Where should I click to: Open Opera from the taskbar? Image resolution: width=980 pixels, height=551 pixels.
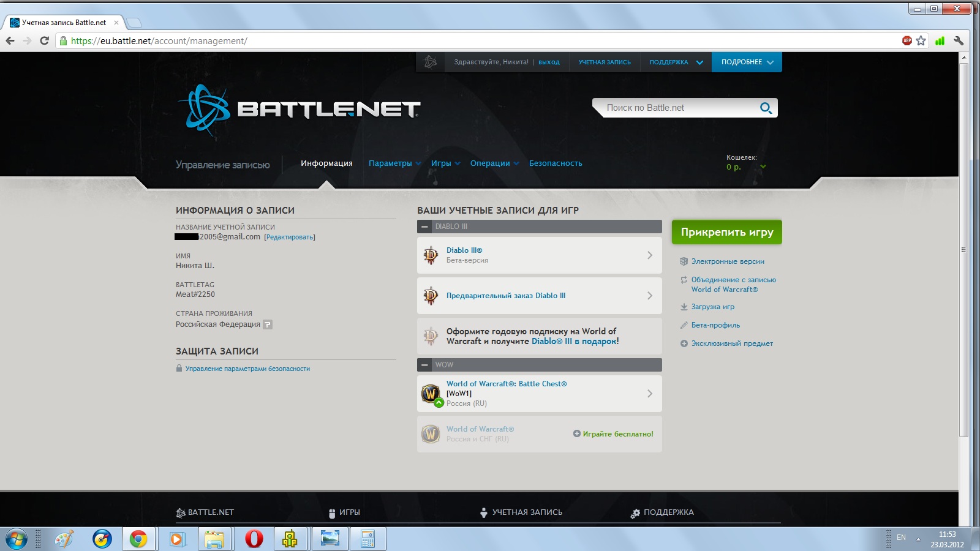tap(254, 539)
